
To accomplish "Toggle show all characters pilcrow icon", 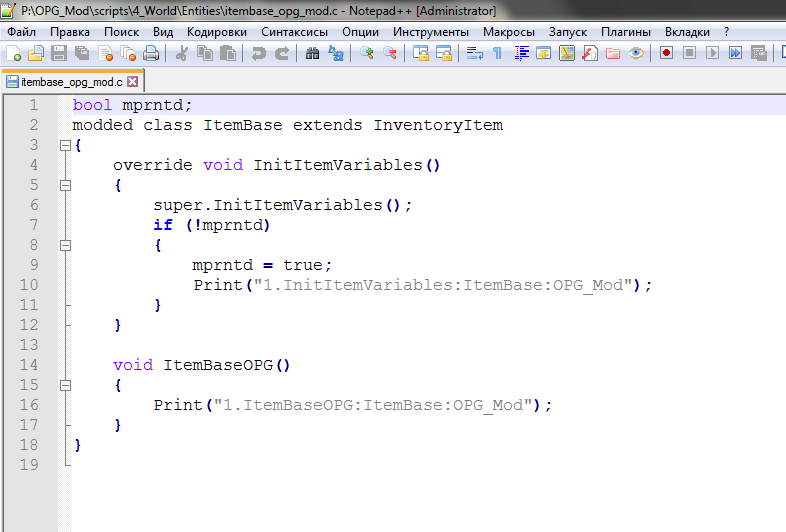I will (498, 53).
